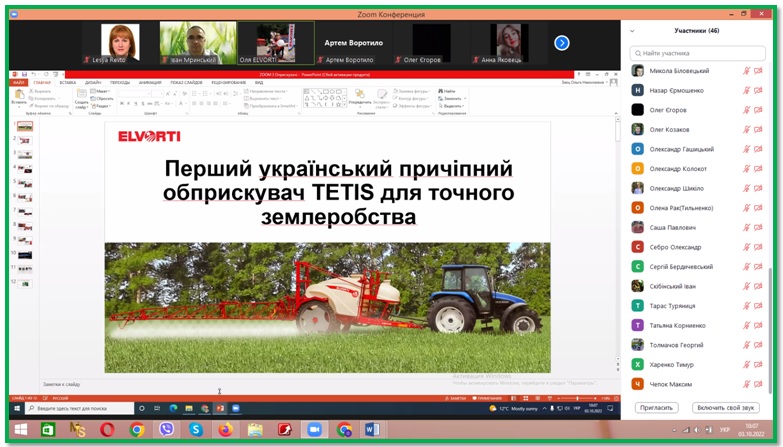The height and width of the screenshot is (447, 783).
Task: Click the participants list scrollbar
Action: click(770, 331)
